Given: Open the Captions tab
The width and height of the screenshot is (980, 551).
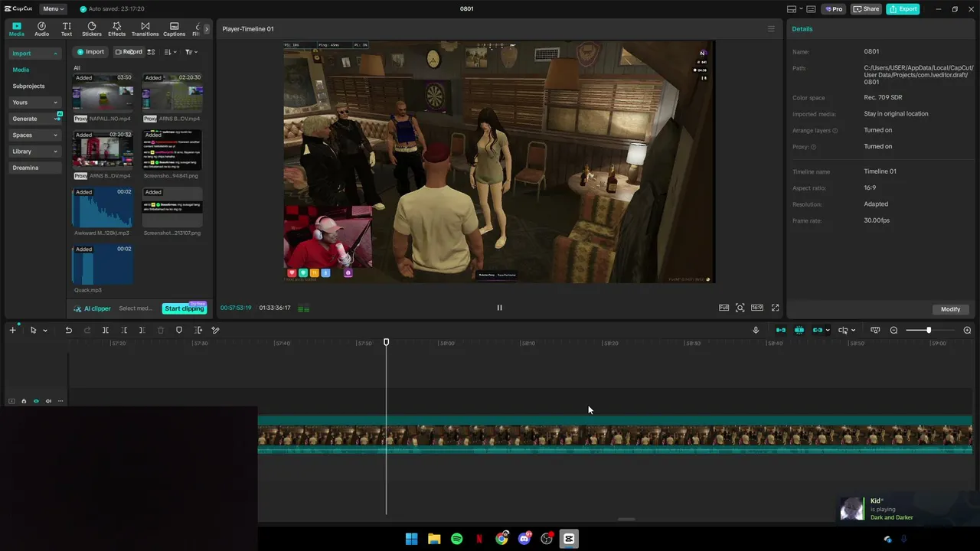Looking at the screenshot, I should (x=174, y=29).
